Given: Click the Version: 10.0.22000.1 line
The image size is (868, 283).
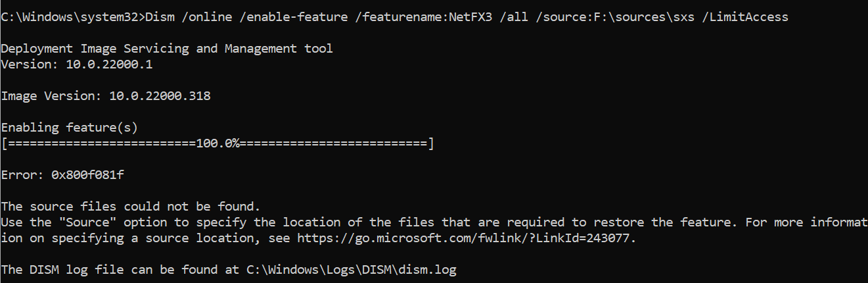Looking at the screenshot, I should tap(77, 65).
